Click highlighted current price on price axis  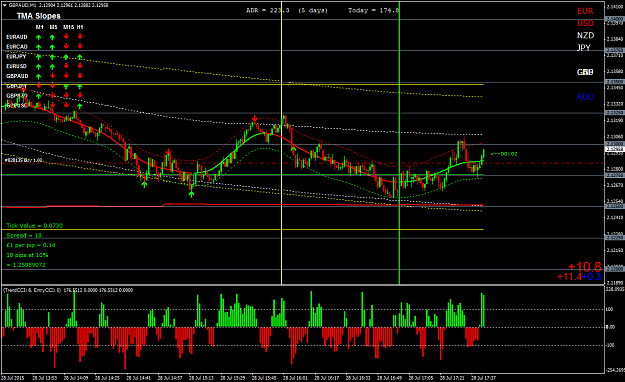614,150
